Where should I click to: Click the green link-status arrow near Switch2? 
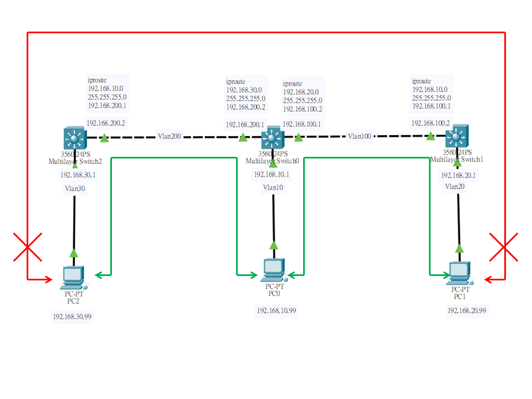click(104, 139)
